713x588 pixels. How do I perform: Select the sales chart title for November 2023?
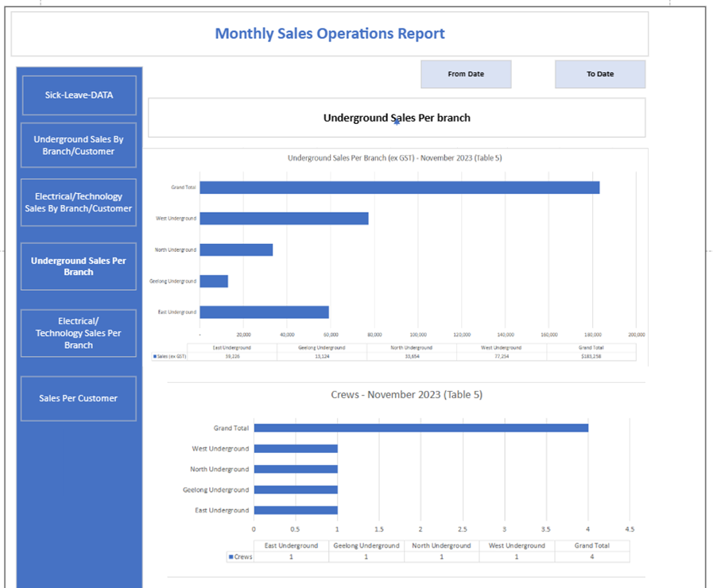(394, 158)
